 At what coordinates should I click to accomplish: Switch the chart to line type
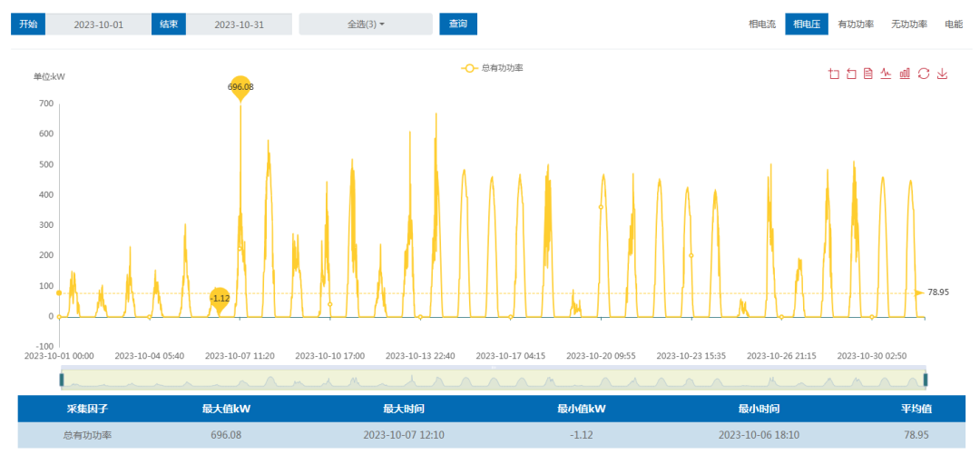[886, 74]
